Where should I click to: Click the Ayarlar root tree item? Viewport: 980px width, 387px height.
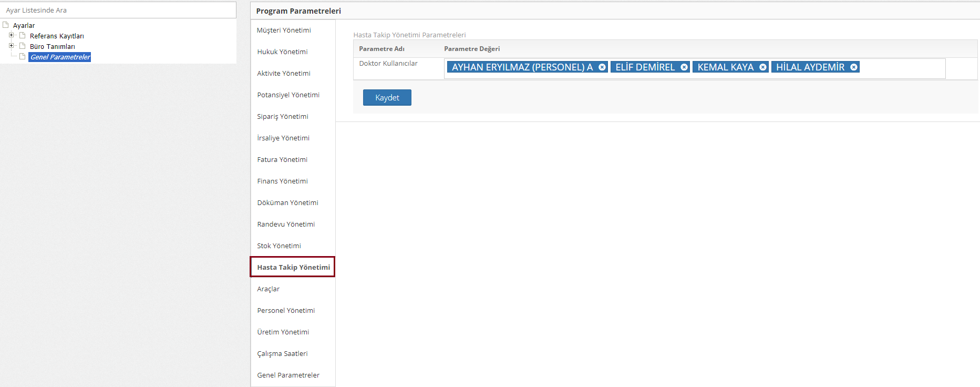click(x=24, y=25)
